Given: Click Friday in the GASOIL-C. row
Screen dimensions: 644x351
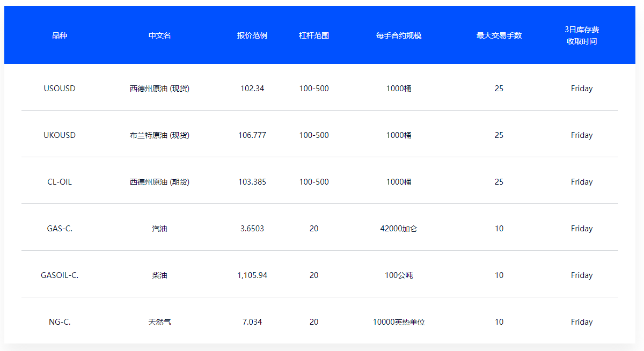Looking at the screenshot, I should (582, 275).
